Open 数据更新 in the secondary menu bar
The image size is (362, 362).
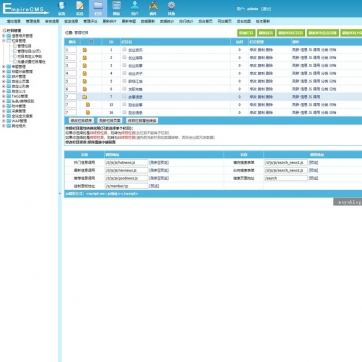(x=148, y=21)
